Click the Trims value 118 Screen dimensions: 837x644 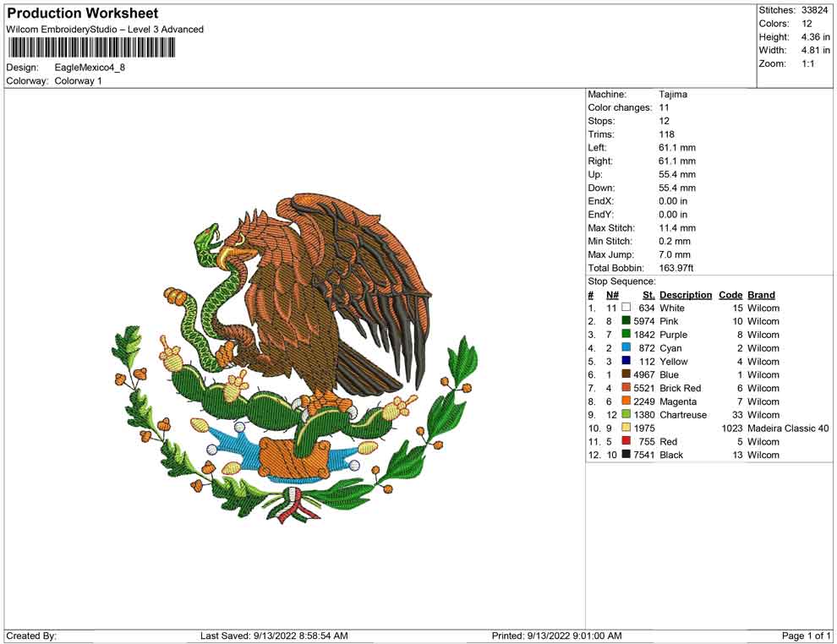(666, 134)
